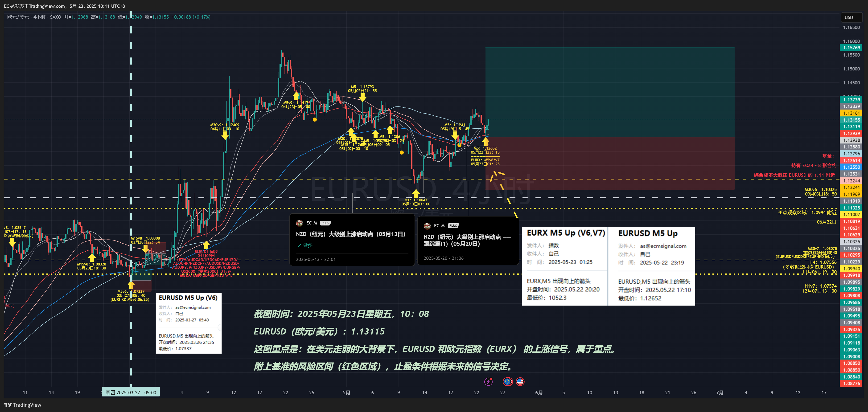
Task: Open the US flag economic event marker
Action: click(x=520, y=382)
